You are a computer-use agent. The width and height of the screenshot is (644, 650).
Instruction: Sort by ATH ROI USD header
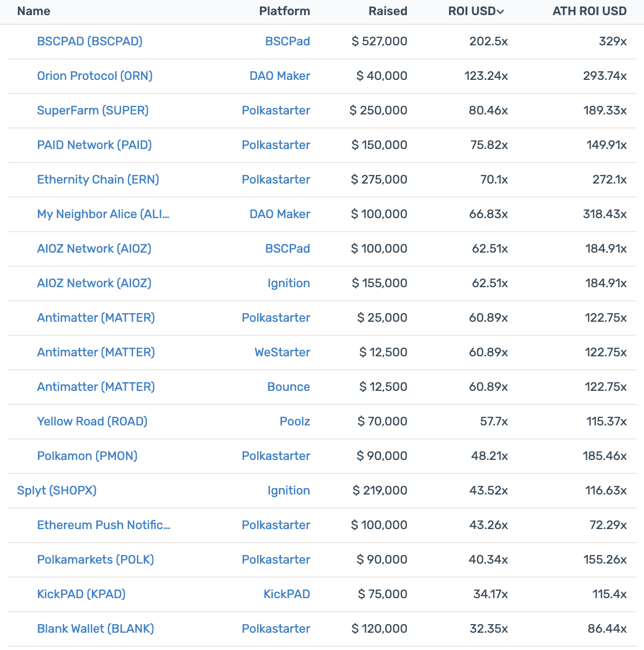[589, 11]
